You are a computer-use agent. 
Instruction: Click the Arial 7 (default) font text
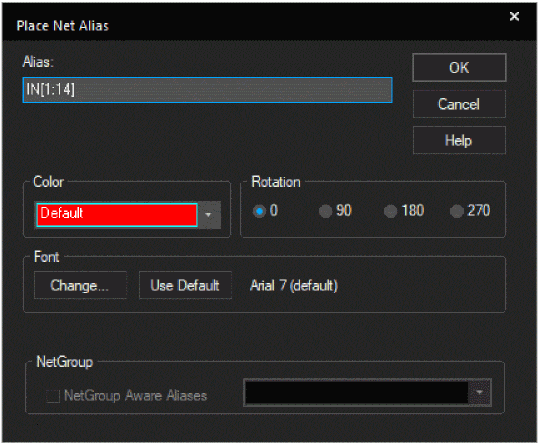[294, 285]
